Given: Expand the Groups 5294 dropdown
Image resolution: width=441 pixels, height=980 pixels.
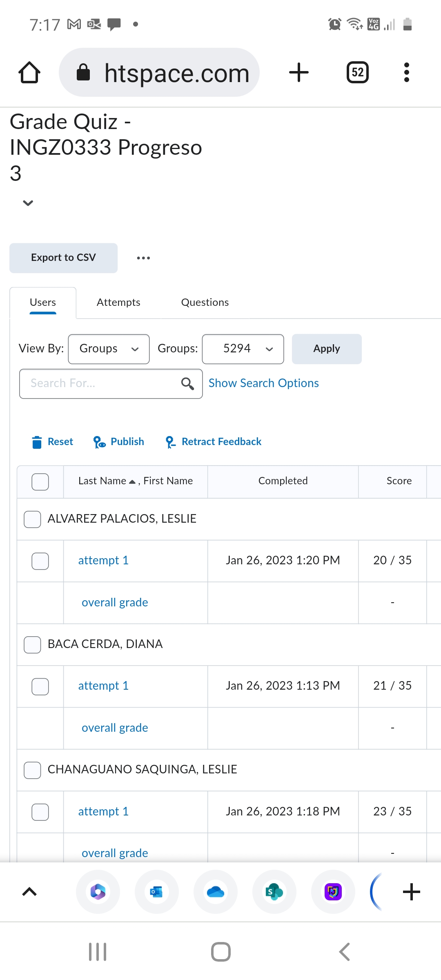Looking at the screenshot, I should click(x=243, y=349).
